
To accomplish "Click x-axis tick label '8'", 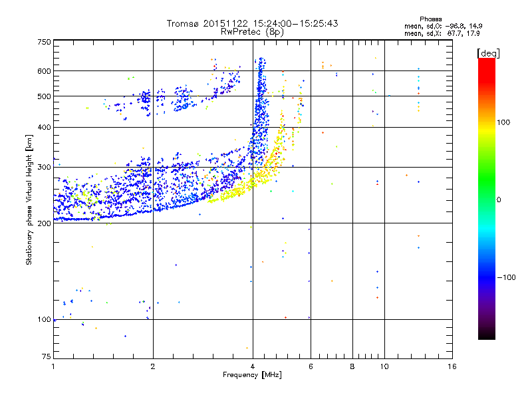I will pos(352,366).
